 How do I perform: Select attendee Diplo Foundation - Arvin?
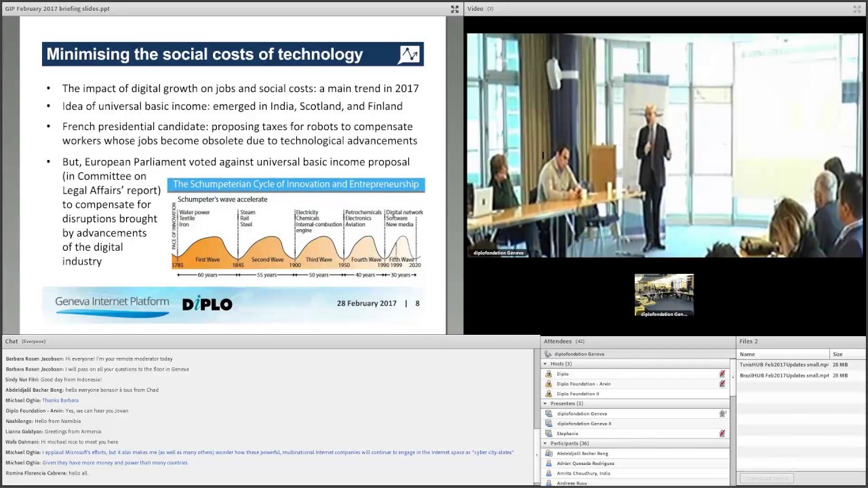(636, 384)
